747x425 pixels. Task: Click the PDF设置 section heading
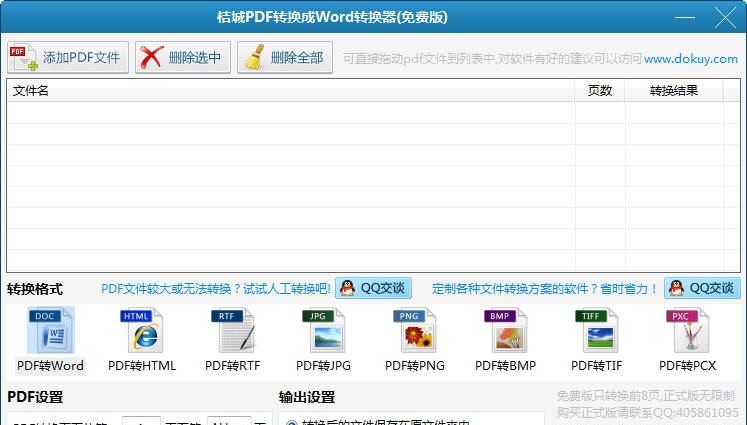click(x=35, y=397)
